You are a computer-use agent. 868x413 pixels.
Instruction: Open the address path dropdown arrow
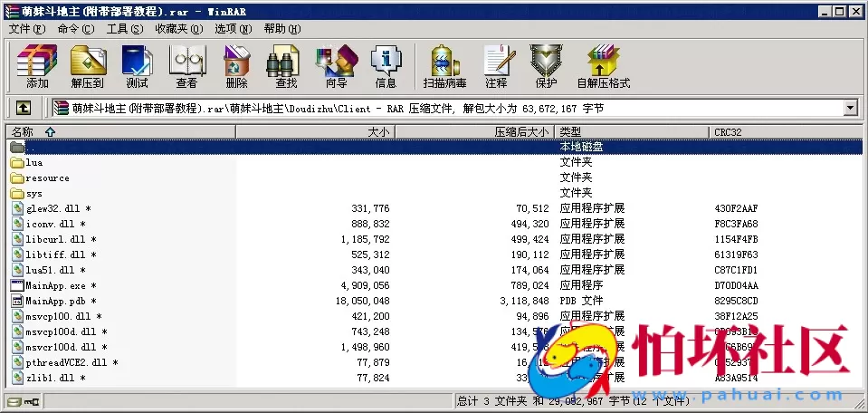pos(852,108)
